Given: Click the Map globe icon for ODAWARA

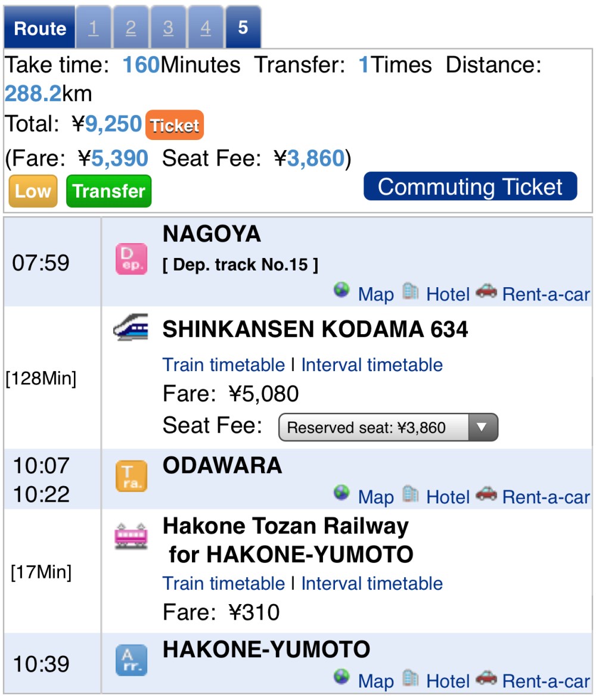Looking at the screenshot, I should 343,496.
